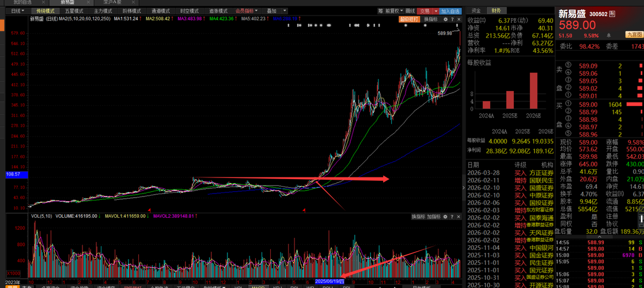Image resolution: width=644 pixels, height=288 pixels.
Task: Click the orange sidebar icon at far left
Action: (x=2, y=25)
